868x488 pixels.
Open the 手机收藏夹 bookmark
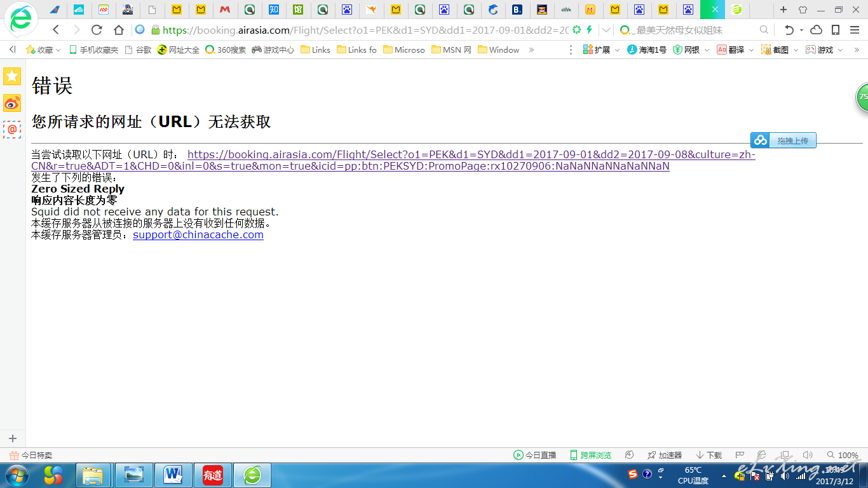coord(93,50)
